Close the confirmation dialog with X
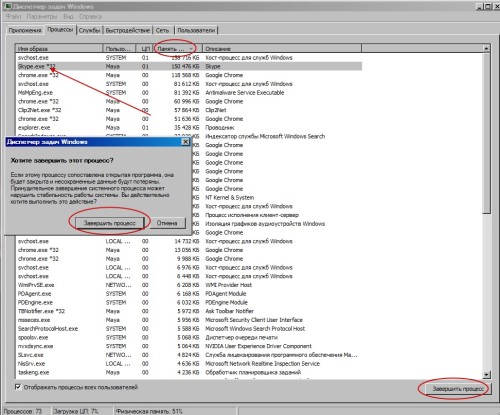 pos(185,142)
